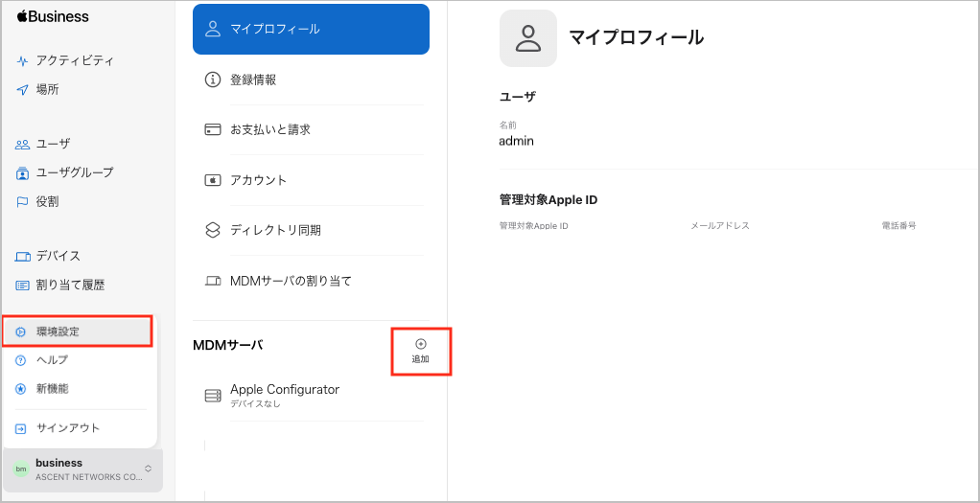Viewport: 980px width, 503px height.
Task: Click the アクティビティ pulse icon
Action: tap(22, 61)
